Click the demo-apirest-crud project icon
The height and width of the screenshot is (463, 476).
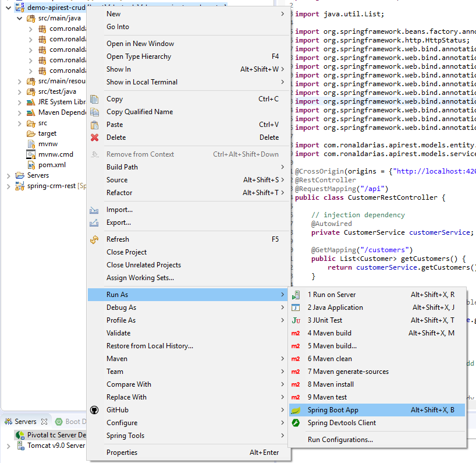pos(20,8)
